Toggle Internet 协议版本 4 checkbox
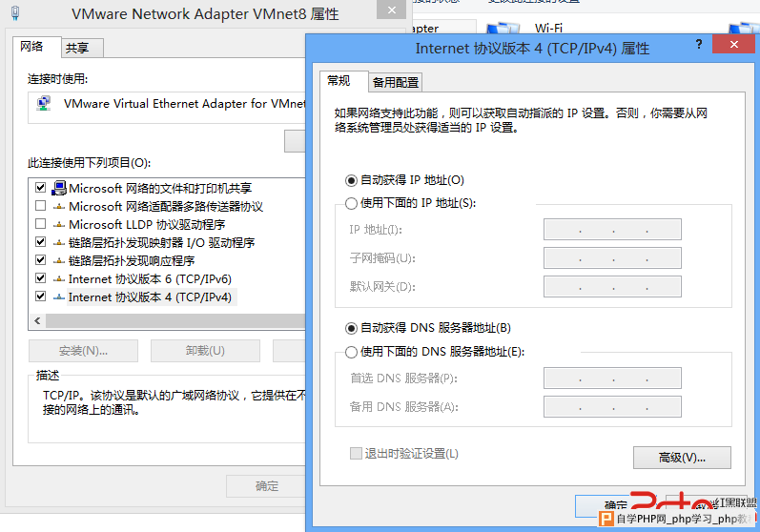760x532 pixels. point(41,297)
